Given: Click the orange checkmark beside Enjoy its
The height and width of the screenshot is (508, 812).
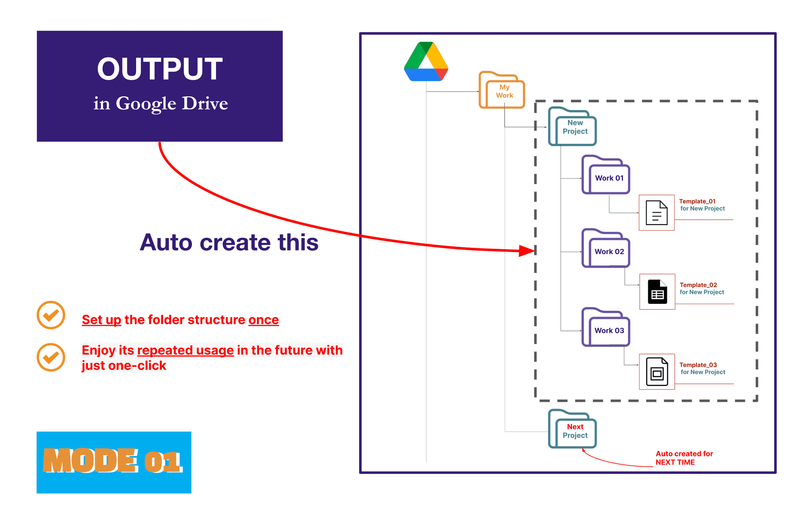Looking at the screenshot, I should click(x=51, y=357).
